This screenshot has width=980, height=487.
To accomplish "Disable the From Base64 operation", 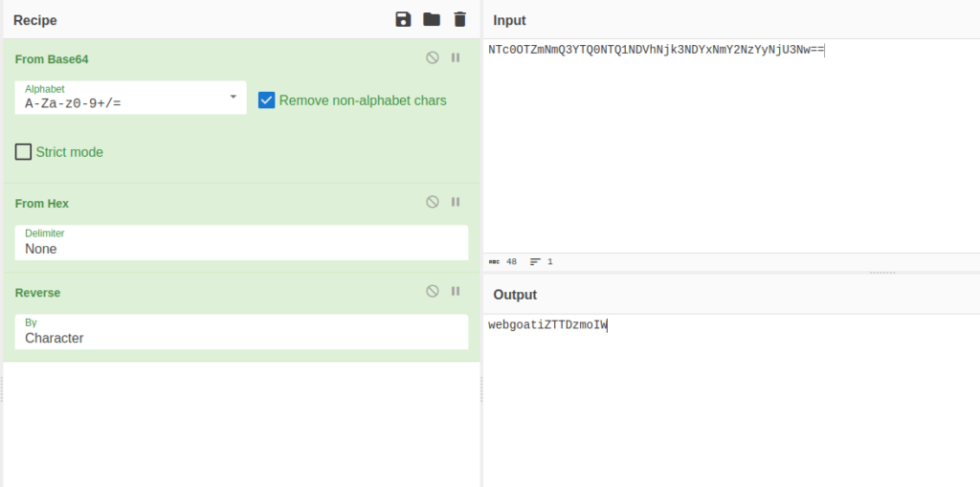I will (433, 57).
